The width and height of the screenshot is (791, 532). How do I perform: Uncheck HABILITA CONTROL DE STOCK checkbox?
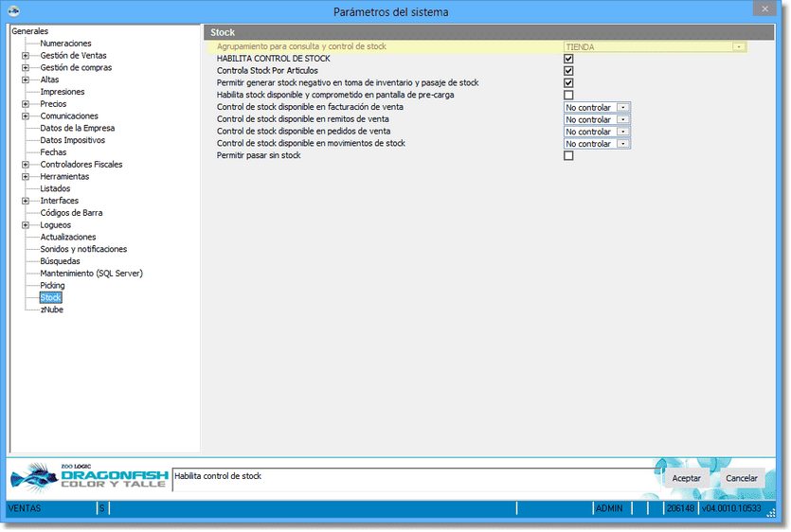pos(568,59)
